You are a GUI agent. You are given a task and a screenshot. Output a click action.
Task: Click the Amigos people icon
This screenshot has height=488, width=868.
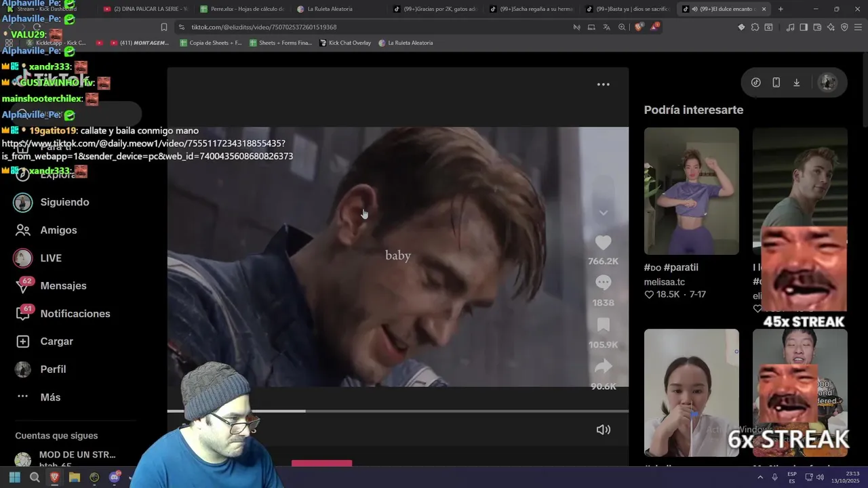(x=23, y=230)
